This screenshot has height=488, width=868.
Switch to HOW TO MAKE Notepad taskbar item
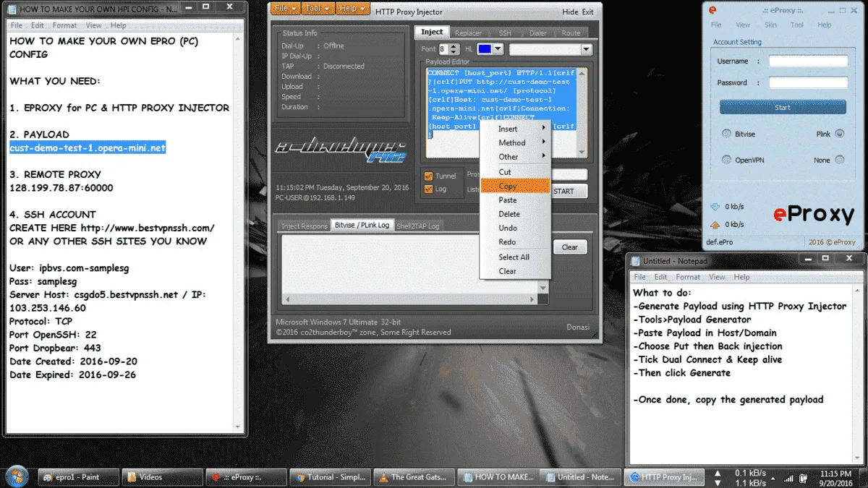tap(498, 477)
